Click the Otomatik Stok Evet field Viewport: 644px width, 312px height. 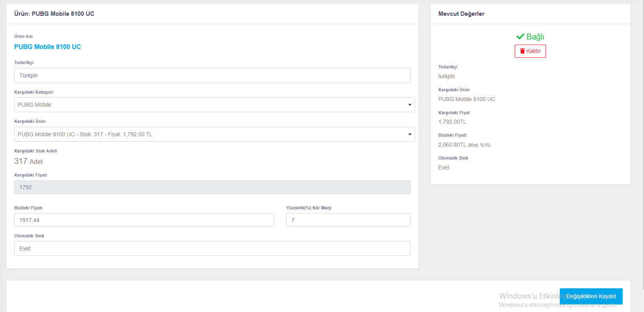point(212,248)
